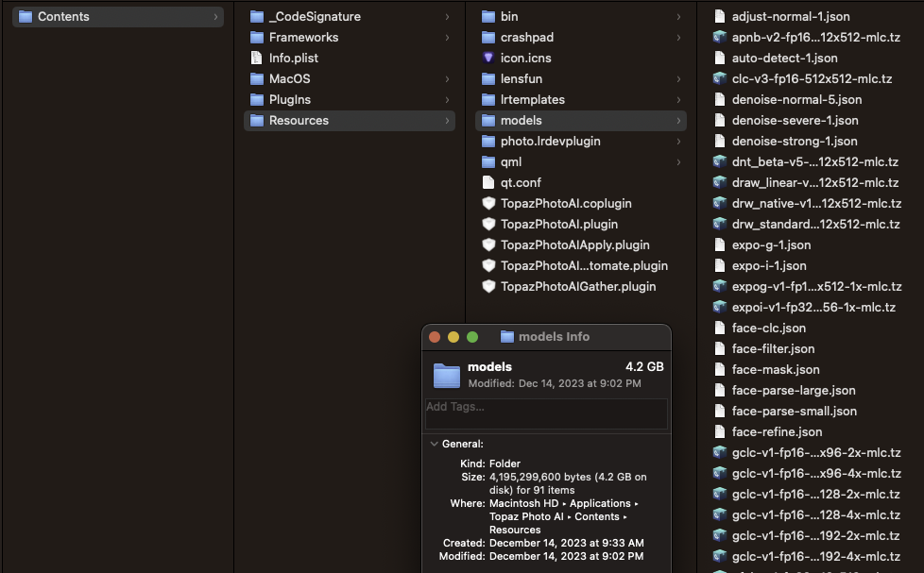Select the lensfun folder icon

pos(488,78)
